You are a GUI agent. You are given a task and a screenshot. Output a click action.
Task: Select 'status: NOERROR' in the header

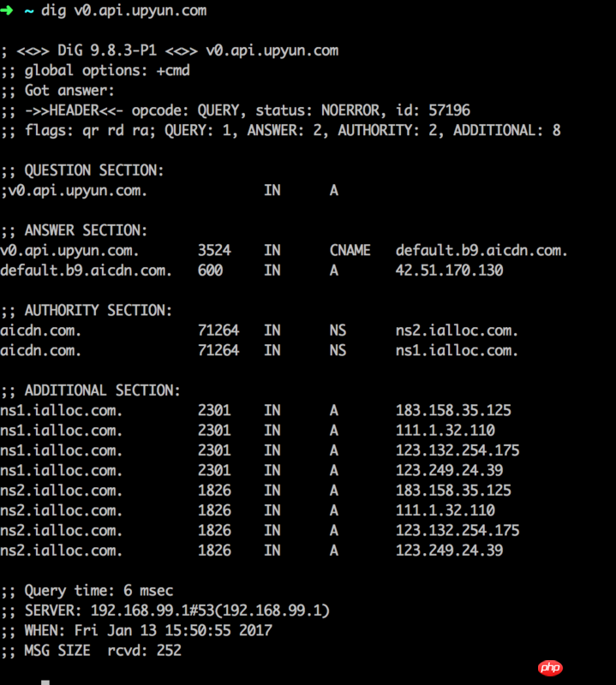pos(317,110)
